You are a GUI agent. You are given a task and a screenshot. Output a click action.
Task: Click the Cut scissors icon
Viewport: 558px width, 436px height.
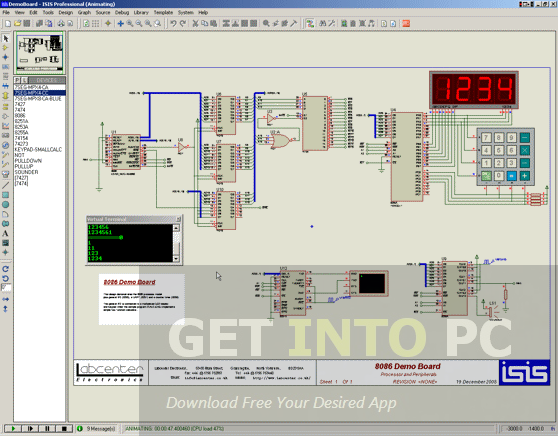(x=195, y=23)
